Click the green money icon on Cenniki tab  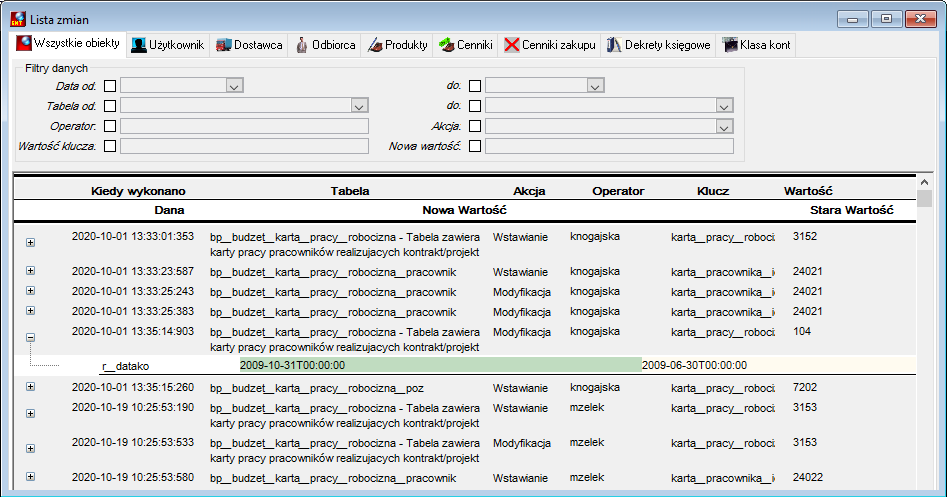447,45
